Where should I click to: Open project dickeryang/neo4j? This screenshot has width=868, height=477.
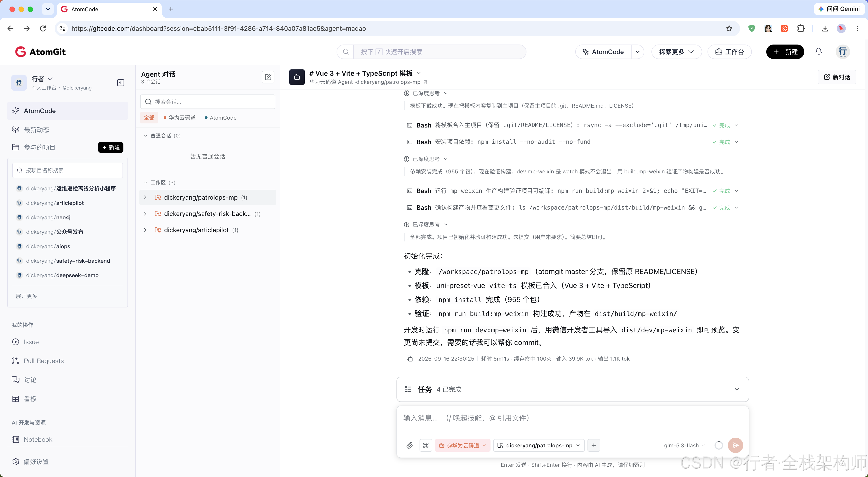point(48,217)
